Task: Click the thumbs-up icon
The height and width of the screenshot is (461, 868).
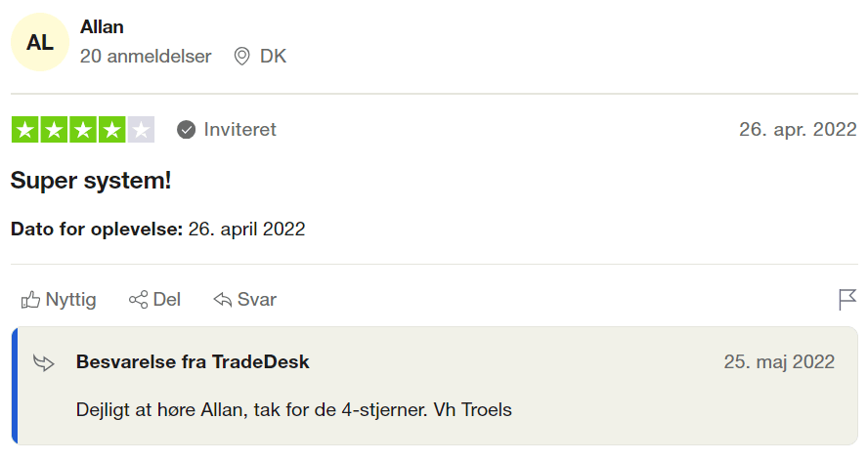Action: 30,300
